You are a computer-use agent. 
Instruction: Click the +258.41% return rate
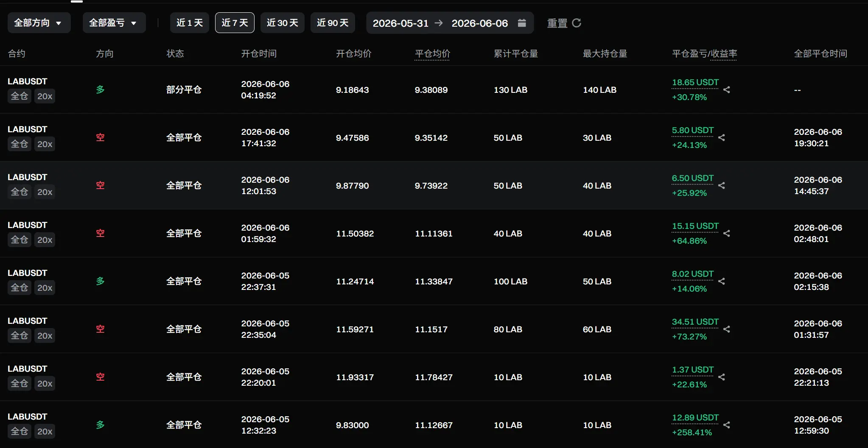[x=692, y=433]
